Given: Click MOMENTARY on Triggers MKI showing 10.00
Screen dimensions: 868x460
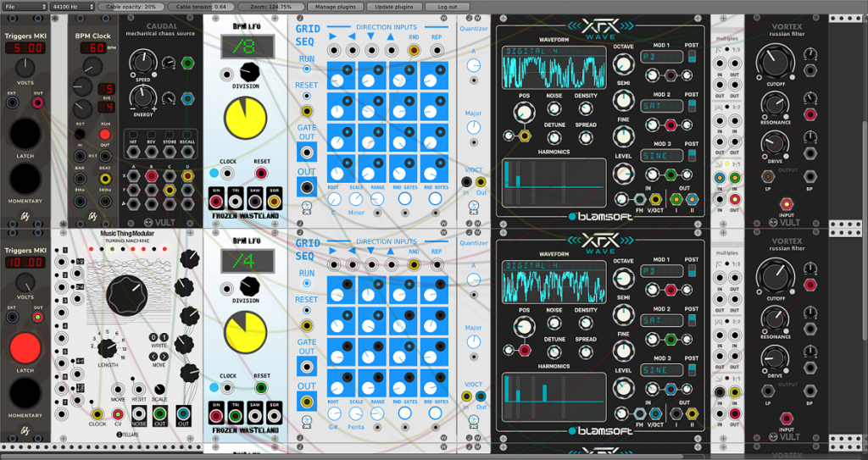Looking at the screenshot, I should coord(25,392).
